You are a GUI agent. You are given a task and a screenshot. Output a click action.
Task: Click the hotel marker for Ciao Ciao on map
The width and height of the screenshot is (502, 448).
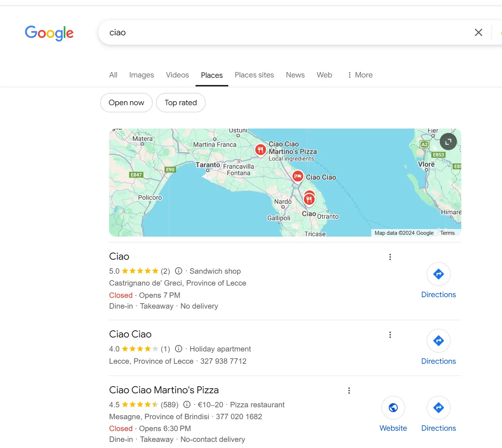pyautogui.click(x=297, y=176)
